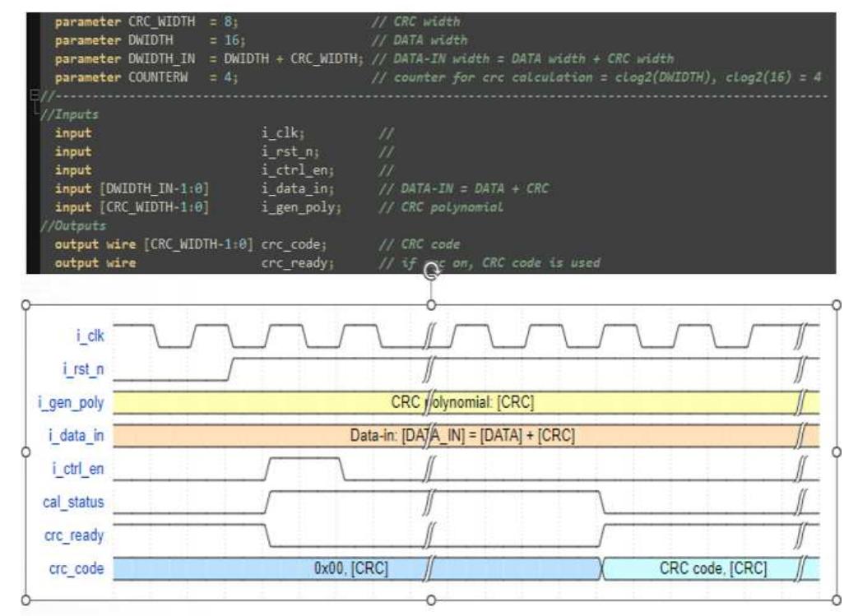Click the 'crc_code;' output declaration in code
The height and width of the screenshot is (616, 858).
(x=294, y=244)
